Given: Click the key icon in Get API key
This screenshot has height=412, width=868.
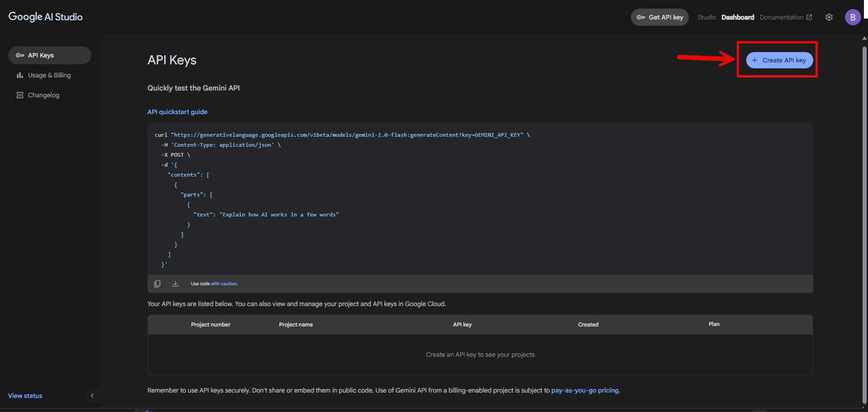Looking at the screenshot, I should point(641,17).
